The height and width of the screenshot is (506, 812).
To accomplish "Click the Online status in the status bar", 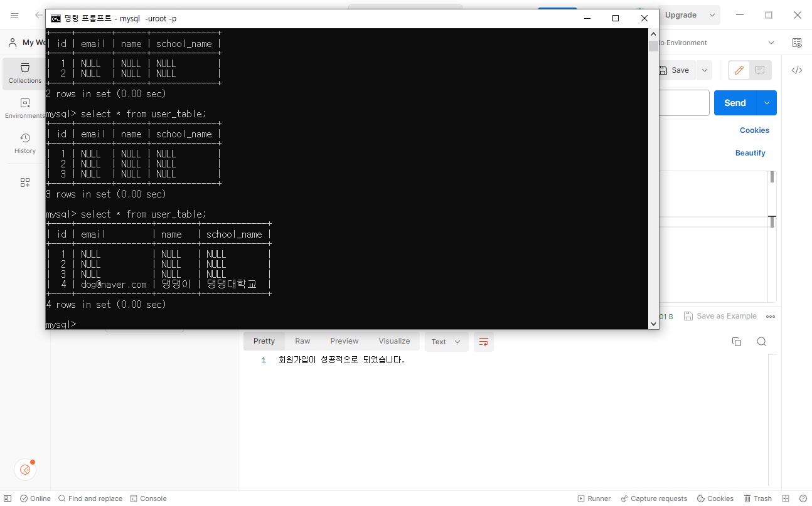I will pyautogui.click(x=35, y=498).
